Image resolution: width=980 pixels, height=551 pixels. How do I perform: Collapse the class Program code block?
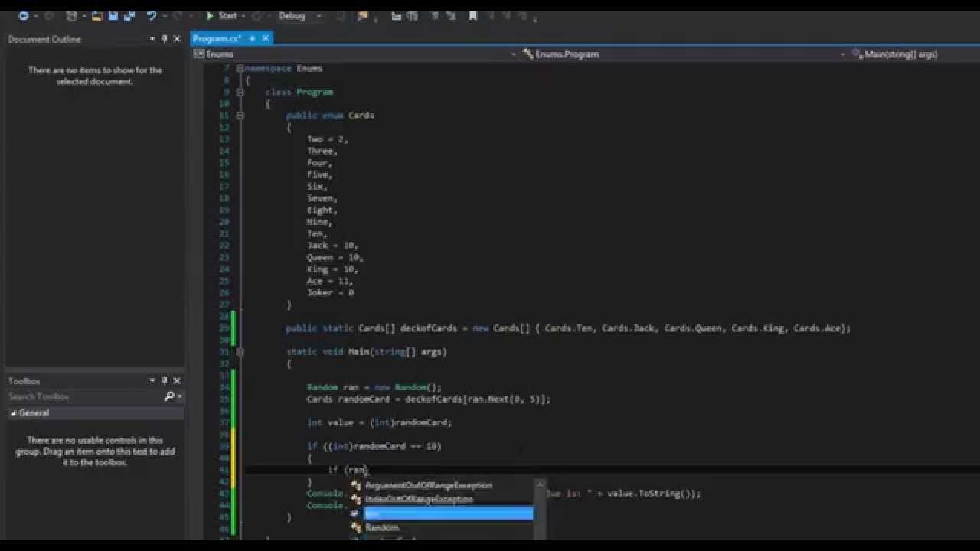(240, 92)
